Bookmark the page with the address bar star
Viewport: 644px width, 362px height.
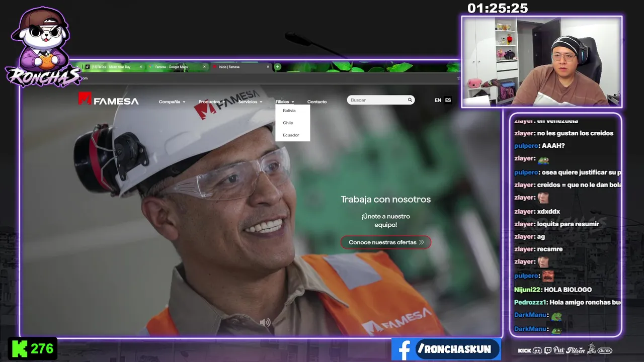coord(458,78)
